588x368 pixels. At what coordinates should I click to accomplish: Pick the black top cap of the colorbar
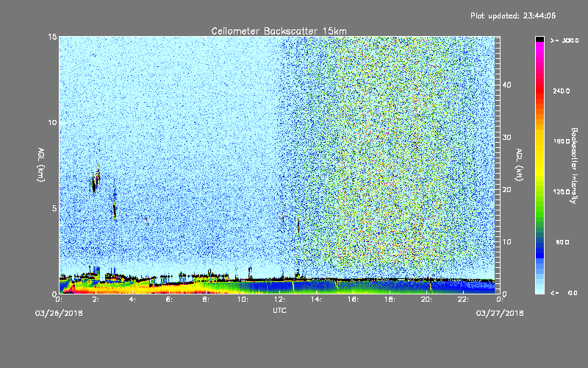(539, 39)
